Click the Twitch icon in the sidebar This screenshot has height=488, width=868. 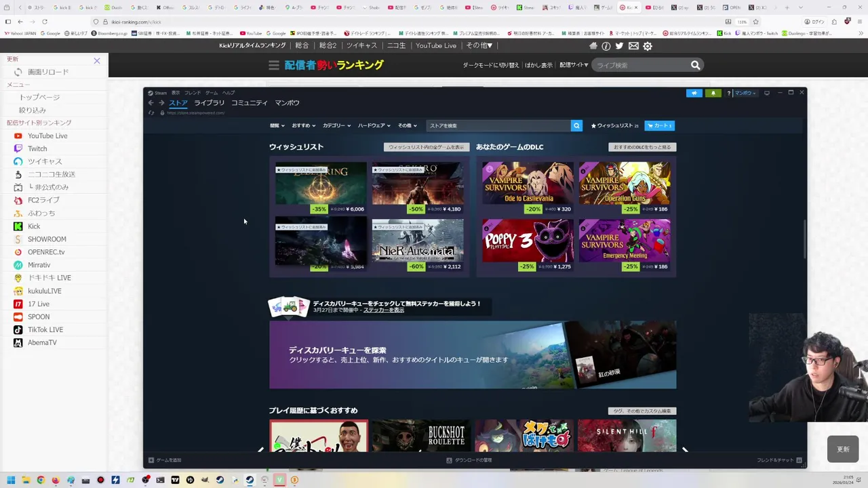coord(18,148)
